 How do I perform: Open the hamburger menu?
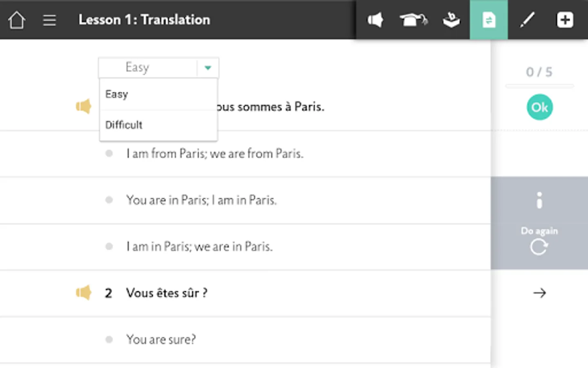tap(49, 20)
